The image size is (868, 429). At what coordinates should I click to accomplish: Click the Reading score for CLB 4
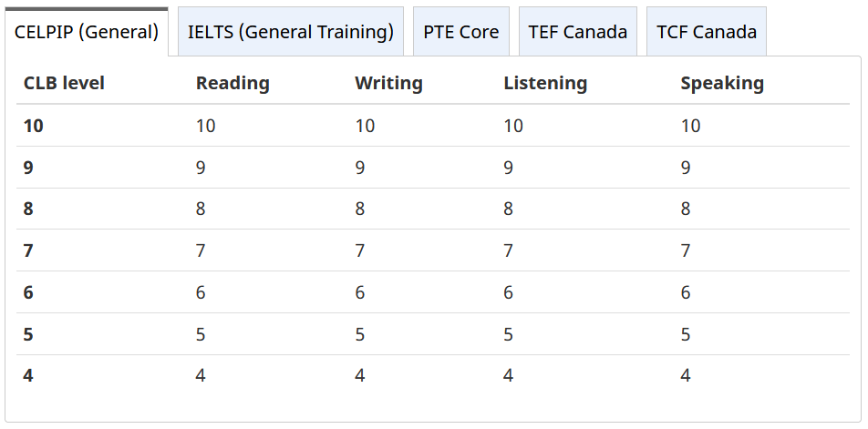pos(201,375)
